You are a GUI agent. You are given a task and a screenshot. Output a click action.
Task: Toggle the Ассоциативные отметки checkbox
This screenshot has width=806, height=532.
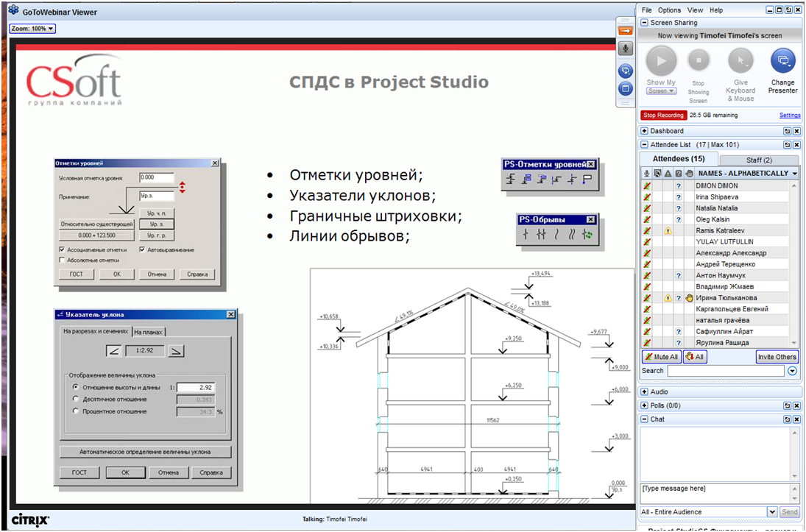tap(62, 249)
